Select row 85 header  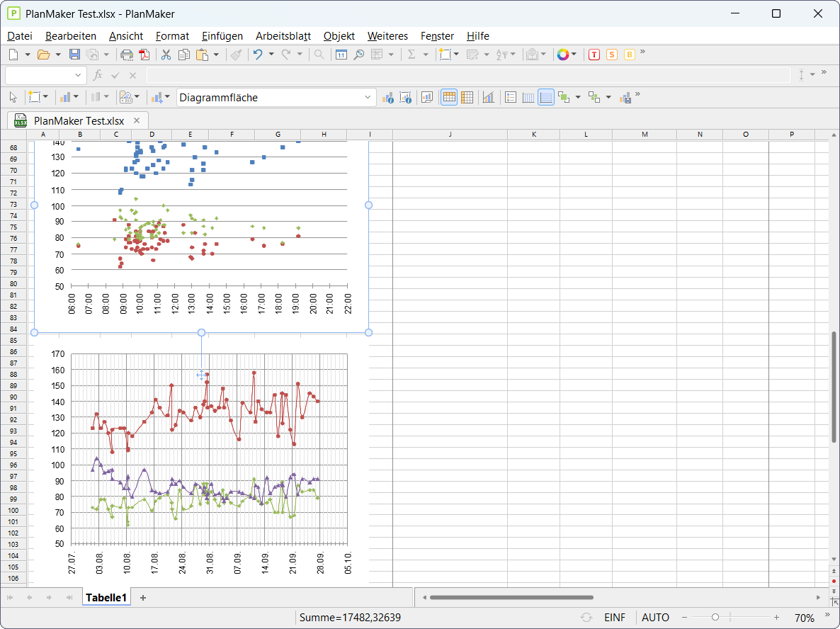coord(13,340)
